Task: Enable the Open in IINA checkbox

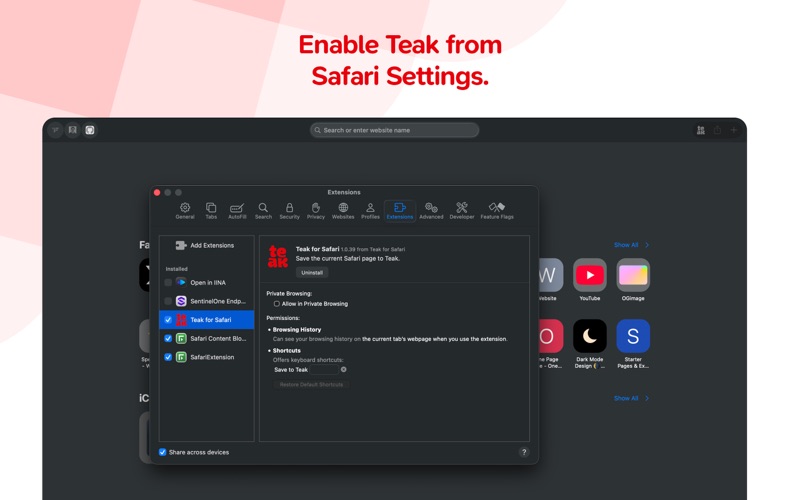Action: (x=168, y=282)
